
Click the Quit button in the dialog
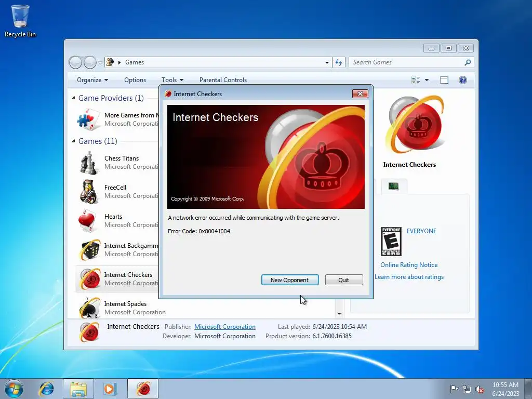click(344, 280)
